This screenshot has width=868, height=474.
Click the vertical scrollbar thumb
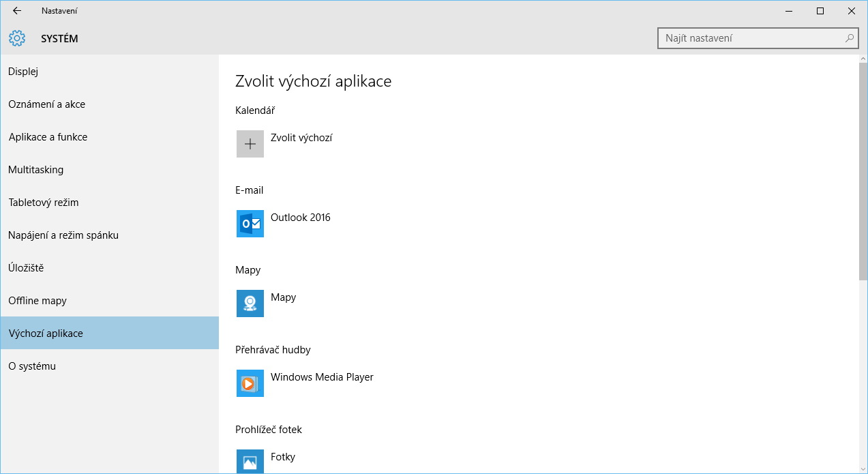point(863,171)
